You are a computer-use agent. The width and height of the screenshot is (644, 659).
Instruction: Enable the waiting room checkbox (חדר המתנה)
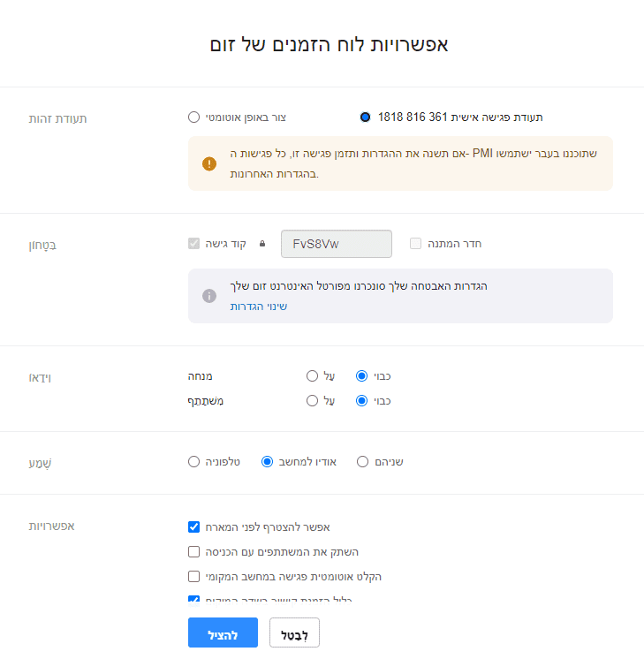tap(416, 244)
